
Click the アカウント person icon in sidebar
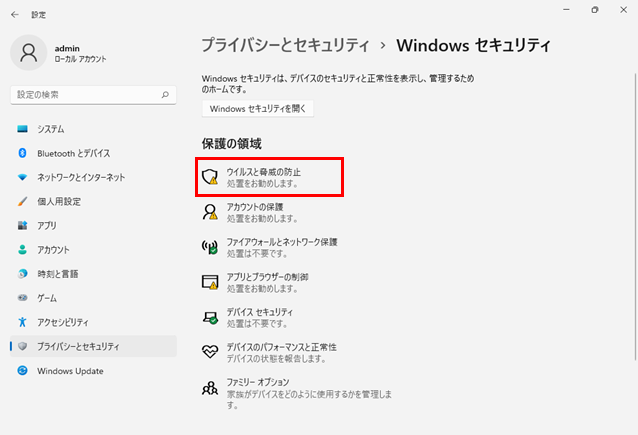click(22, 249)
